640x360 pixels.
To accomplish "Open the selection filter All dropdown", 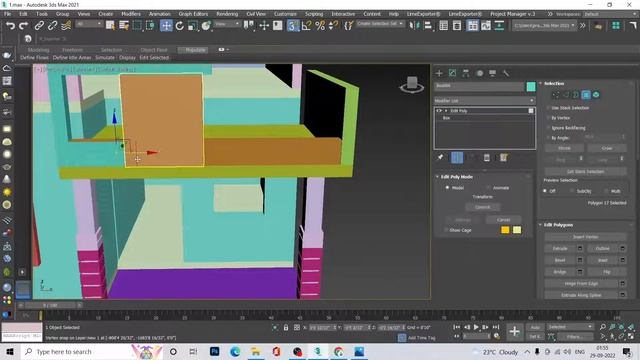I will coord(89,24).
